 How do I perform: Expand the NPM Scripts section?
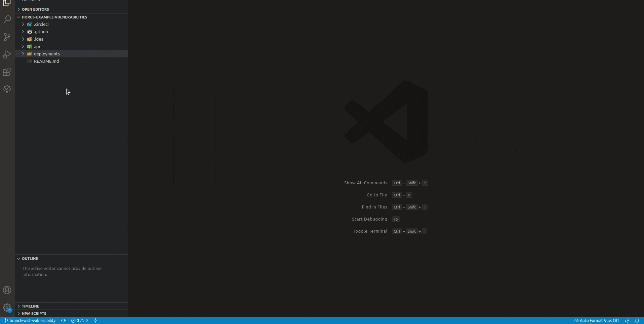click(34, 313)
